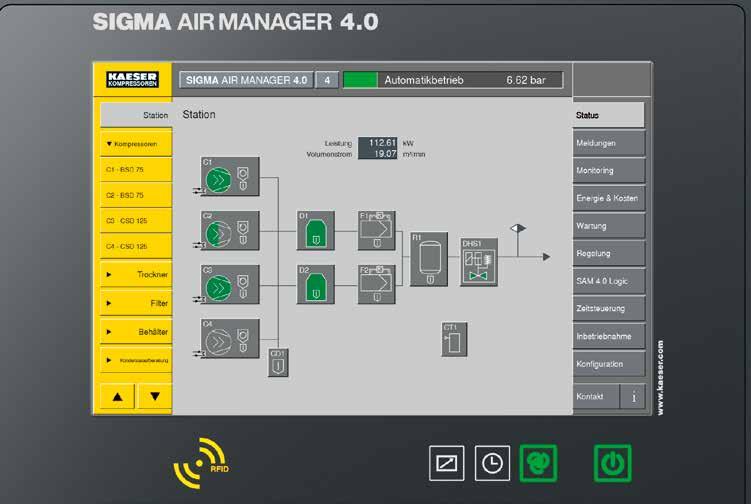Click the 6.62 bar pressure reading
Viewport: 751px width, 504px height.
click(526, 80)
